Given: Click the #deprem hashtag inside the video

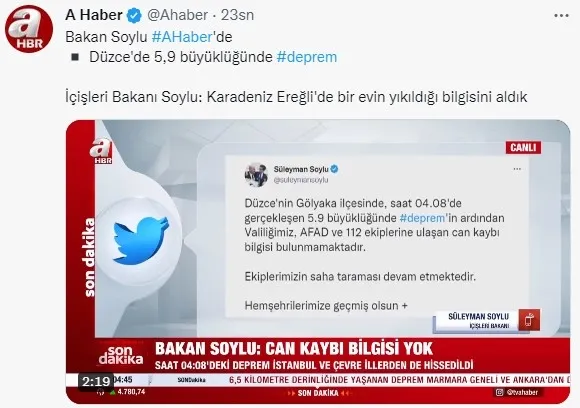Looking at the screenshot, I should (423, 218).
